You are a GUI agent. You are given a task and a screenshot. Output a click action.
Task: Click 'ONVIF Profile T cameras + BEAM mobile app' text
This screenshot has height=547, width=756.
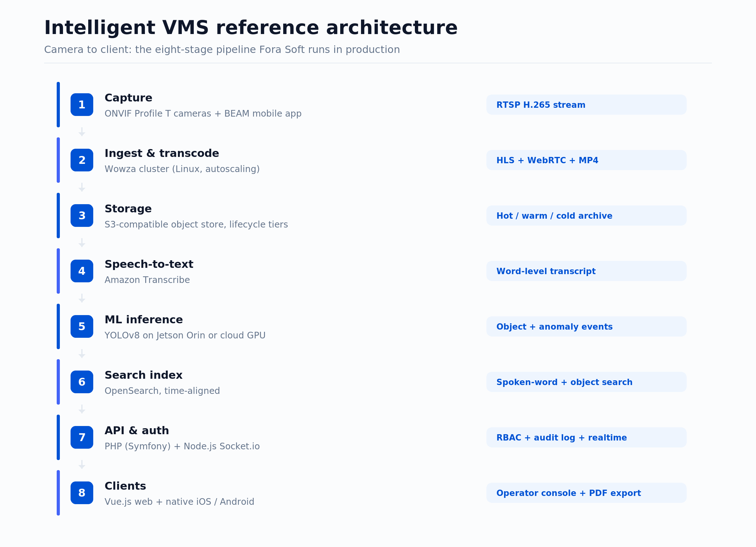203,114
